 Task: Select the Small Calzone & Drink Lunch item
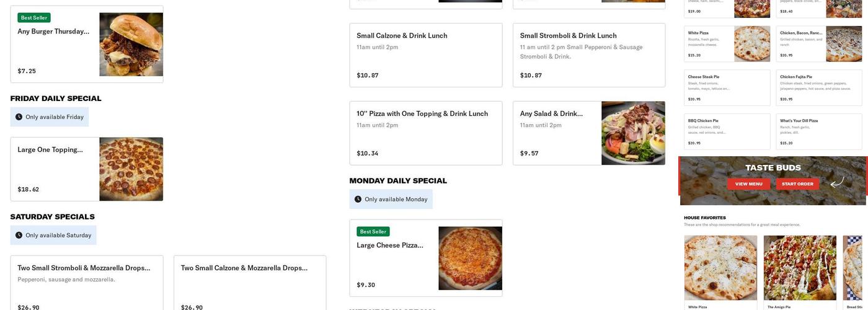coord(425,55)
